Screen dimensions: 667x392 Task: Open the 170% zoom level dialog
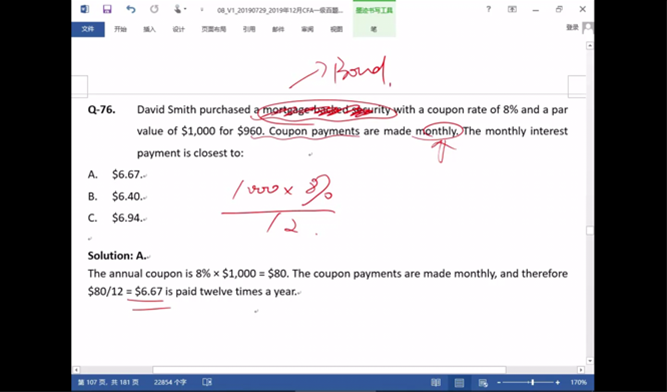[579, 383]
